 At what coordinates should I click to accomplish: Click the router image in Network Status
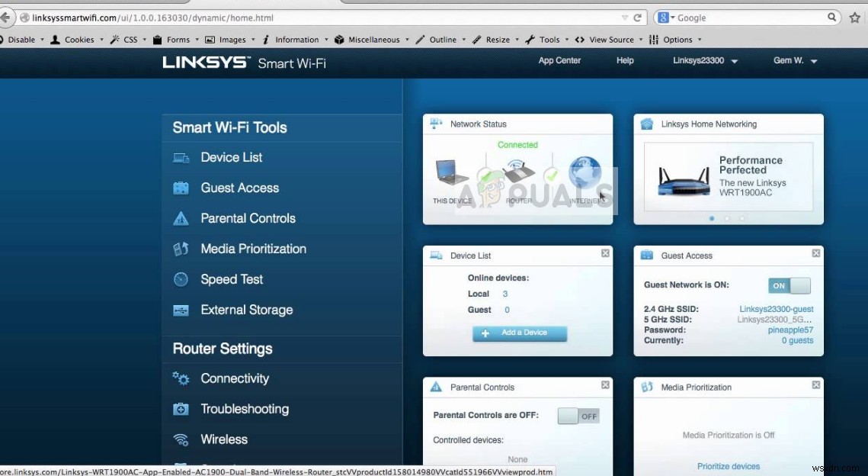[x=519, y=172]
